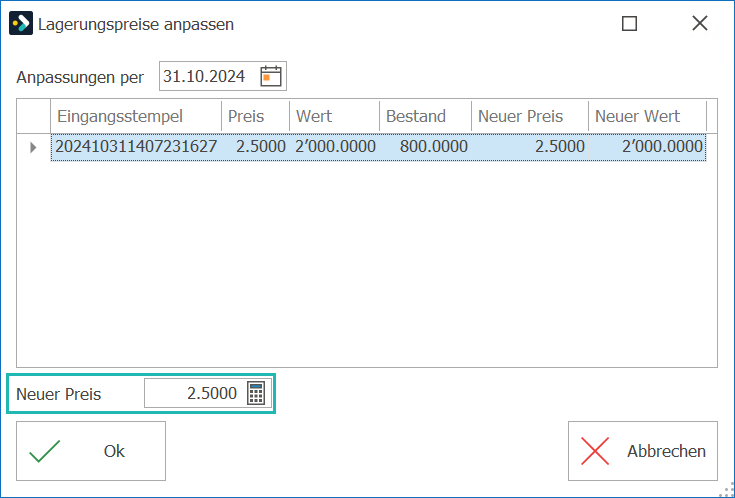
Task: Close the Lagerungspreise anpassen dialog
Action: (x=700, y=23)
